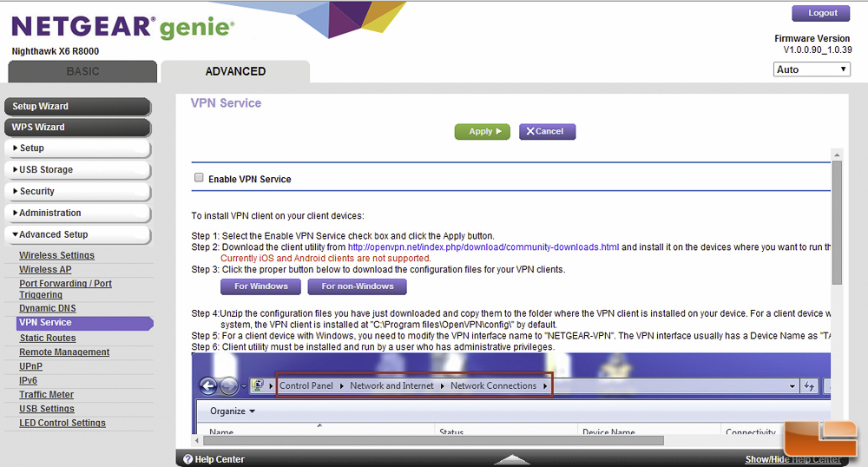Open the WPS Wizard
Viewport: 868px width, 467px height.
point(77,128)
